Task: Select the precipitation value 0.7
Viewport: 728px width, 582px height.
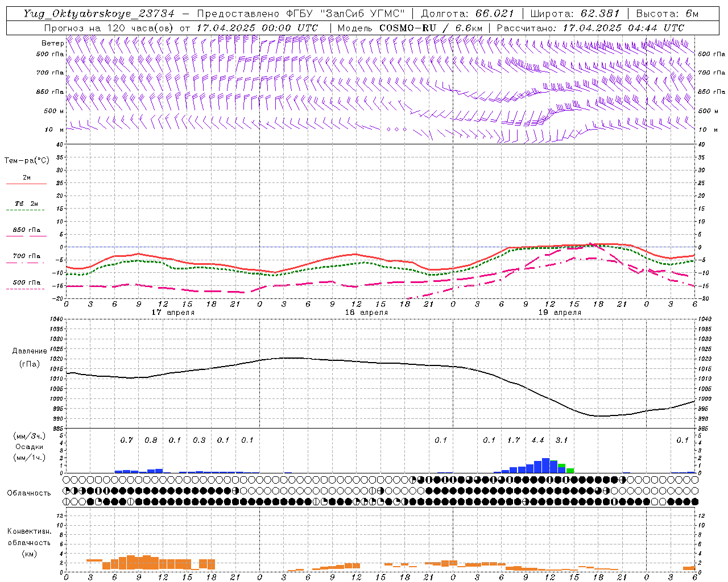Action: (x=126, y=440)
